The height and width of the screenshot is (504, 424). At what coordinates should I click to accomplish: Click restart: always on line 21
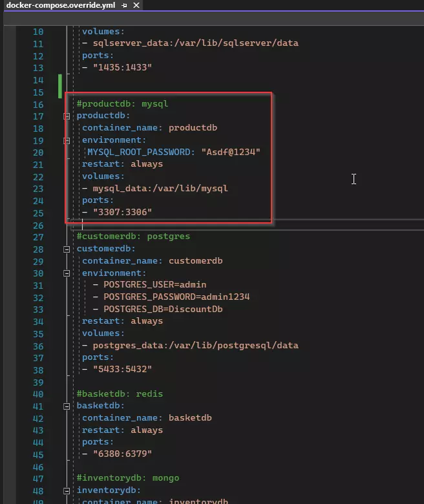pos(122,164)
